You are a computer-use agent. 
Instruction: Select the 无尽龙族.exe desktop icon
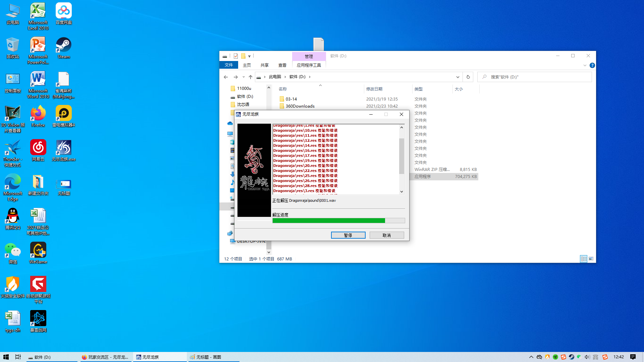pyautogui.click(x=63, y=151)
